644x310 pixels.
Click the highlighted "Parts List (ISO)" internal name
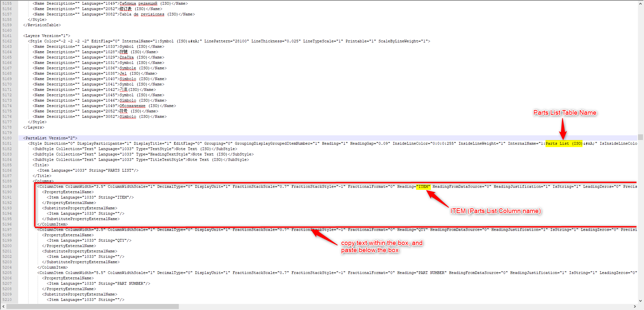[x=564, y=143]
